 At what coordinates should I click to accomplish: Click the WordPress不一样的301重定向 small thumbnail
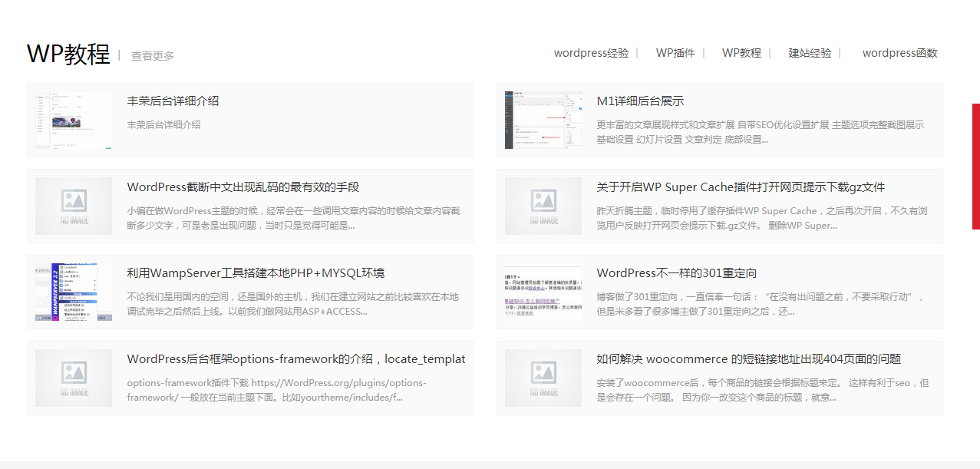(x=543, y=292)
